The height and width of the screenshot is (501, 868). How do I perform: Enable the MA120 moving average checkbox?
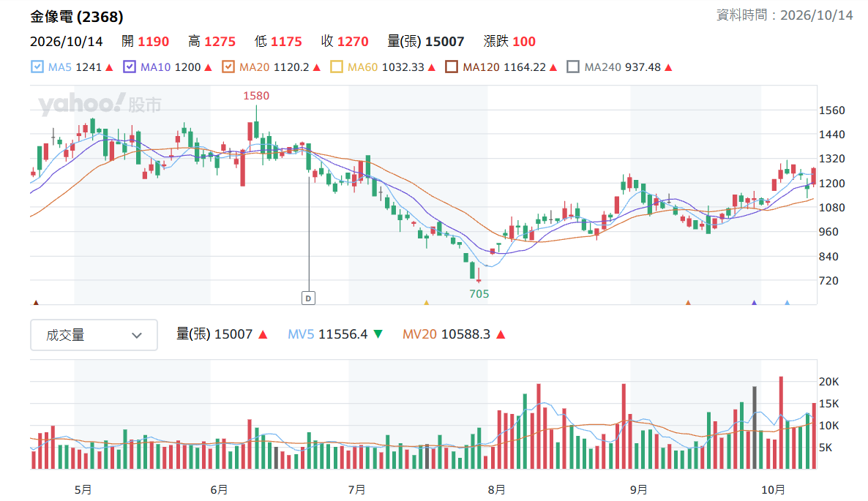click(452, 67)
